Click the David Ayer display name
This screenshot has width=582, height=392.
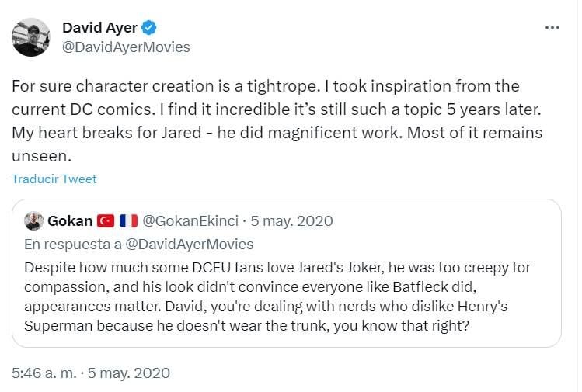coord(99,28)
